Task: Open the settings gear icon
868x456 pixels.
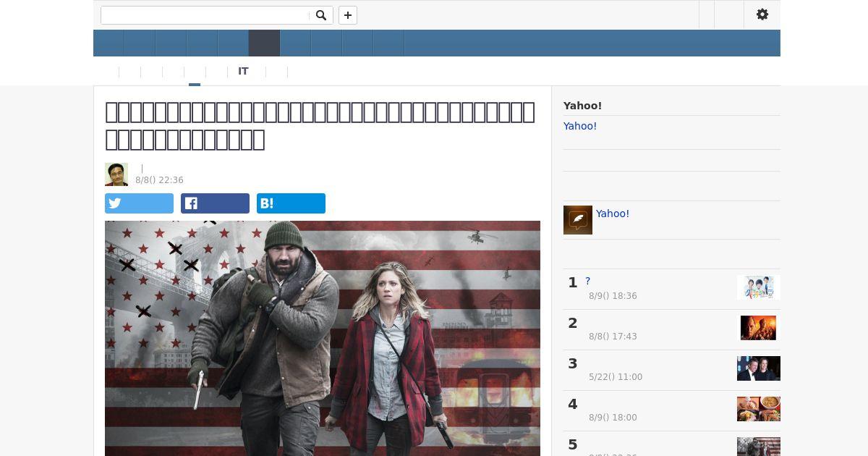Action: (762, 14)
